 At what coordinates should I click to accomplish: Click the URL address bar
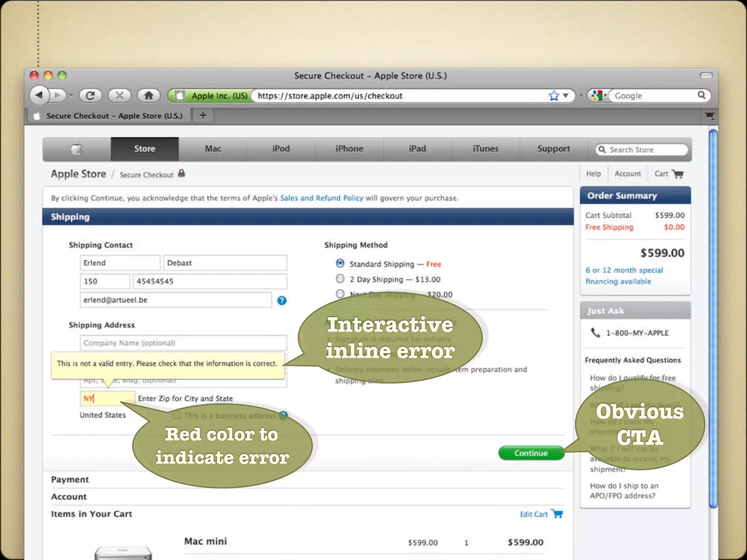pyautogui.click(x=401, y=96)
